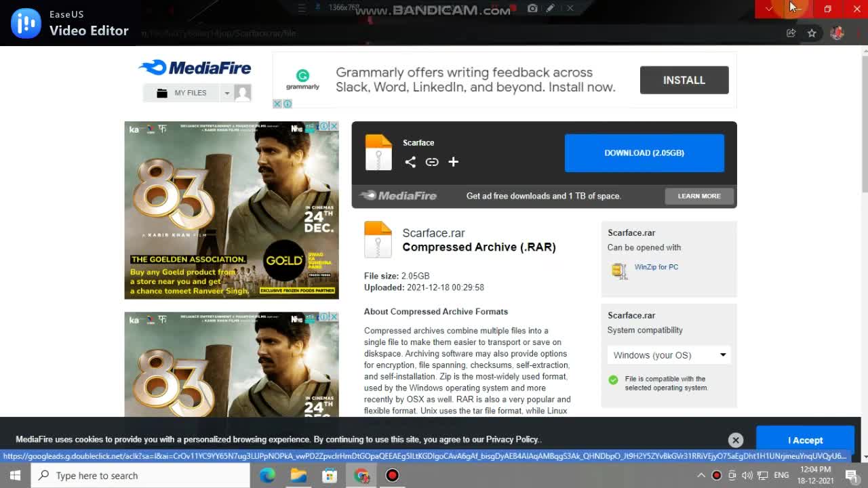The height and width of the screenshot is (488, 868).
Task: Click the 'File size: 2.05GB' text
Action: coord(397,276)
